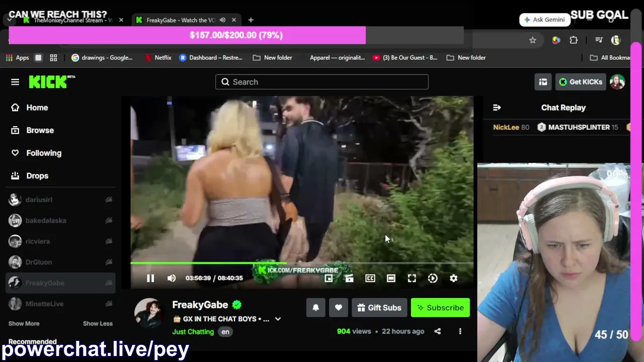Click the verified badge next to FreakyGabe
644x362 pixels.
pos(237,305)
